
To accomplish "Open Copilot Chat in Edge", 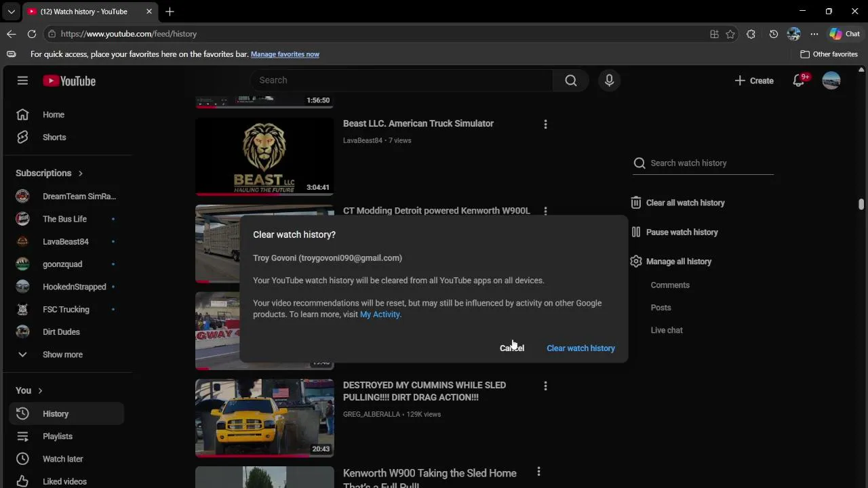I will coord(844,34).
